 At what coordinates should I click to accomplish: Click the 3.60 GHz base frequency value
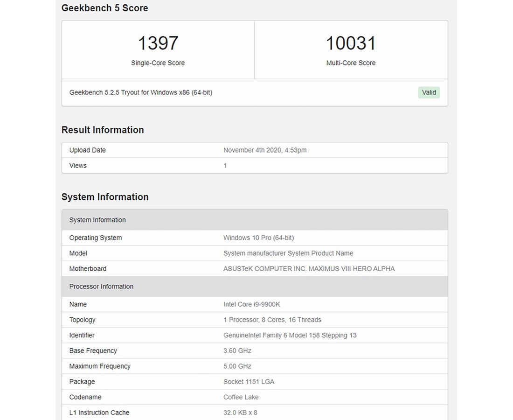[x=237, y=351]
